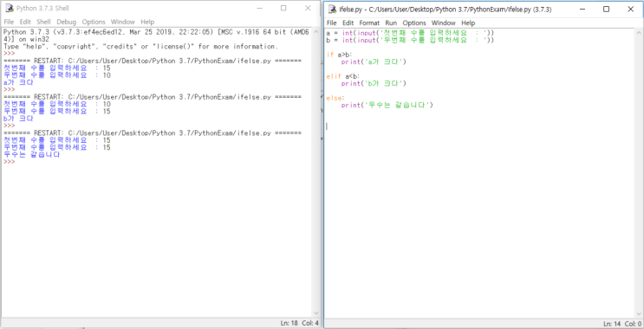Click '두수는 같습니다' output in Shell
This screenshot has height=329, width=644.
click(31, 155)
